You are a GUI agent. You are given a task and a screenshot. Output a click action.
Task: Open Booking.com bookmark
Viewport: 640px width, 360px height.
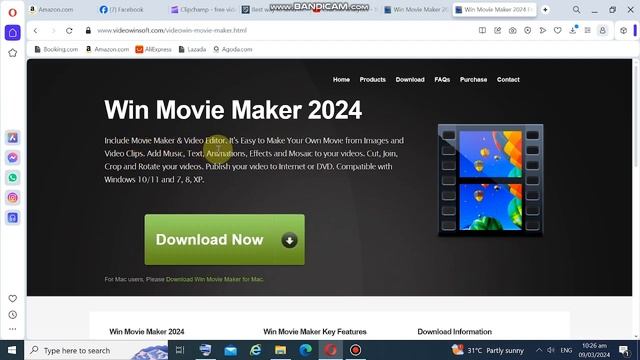[56, 49]
